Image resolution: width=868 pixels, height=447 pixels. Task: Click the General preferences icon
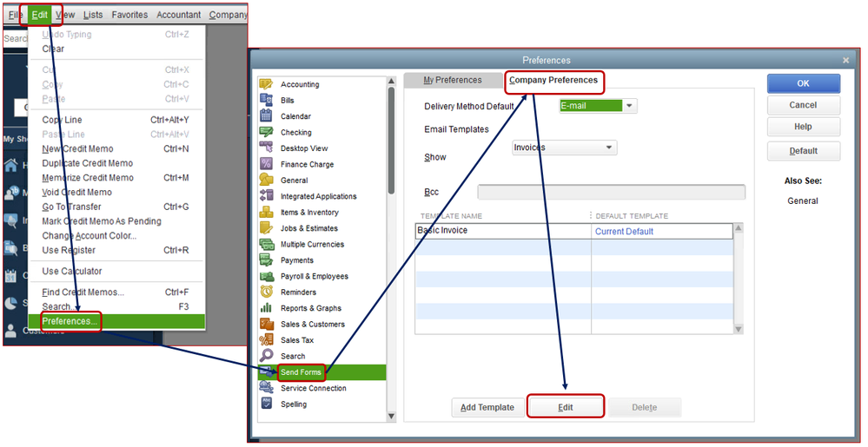coord(266,181)
